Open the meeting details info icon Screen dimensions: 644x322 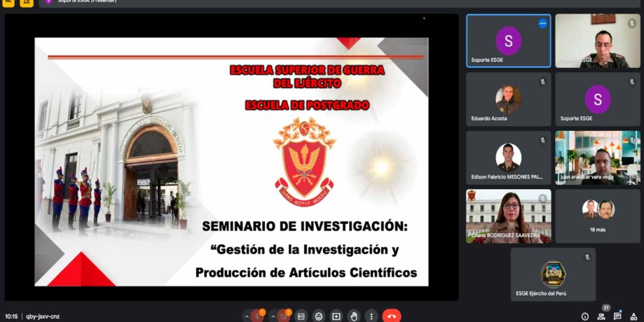coord(585,316)
